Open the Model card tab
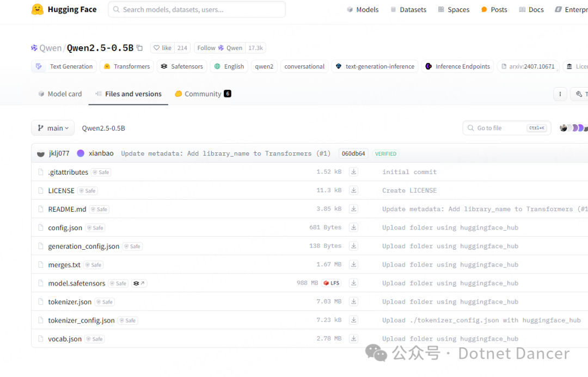This screenshot has width=588, height=377. [60, 94]
